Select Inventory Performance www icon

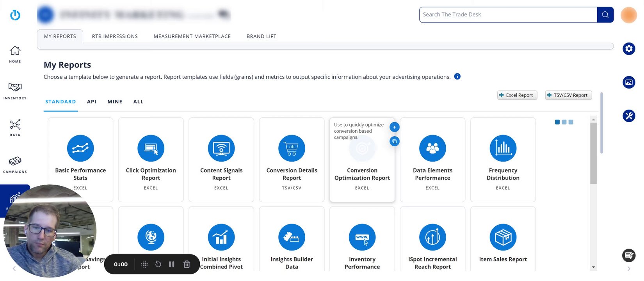click(362, 237)
